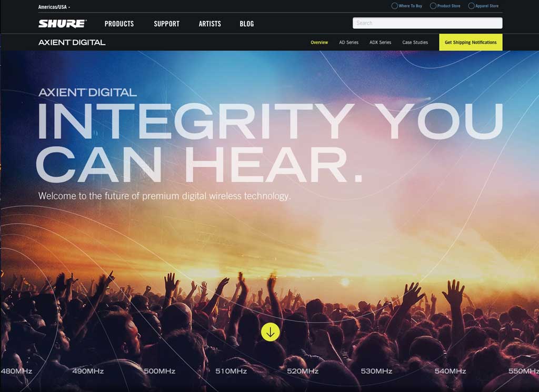The width and height of the screenshot is (539, 392).
Task: Click the Shure logo
Action: (x=62, y=23)
